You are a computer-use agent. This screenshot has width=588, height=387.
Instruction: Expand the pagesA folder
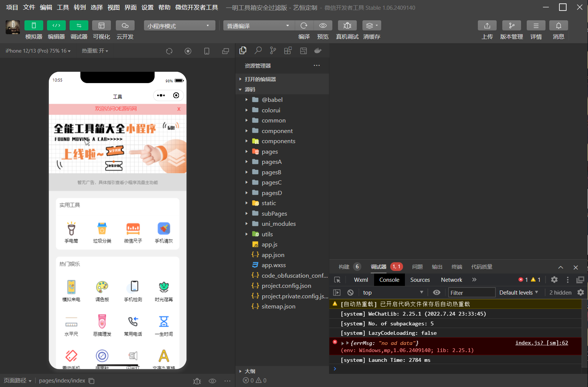click(282, 162)
